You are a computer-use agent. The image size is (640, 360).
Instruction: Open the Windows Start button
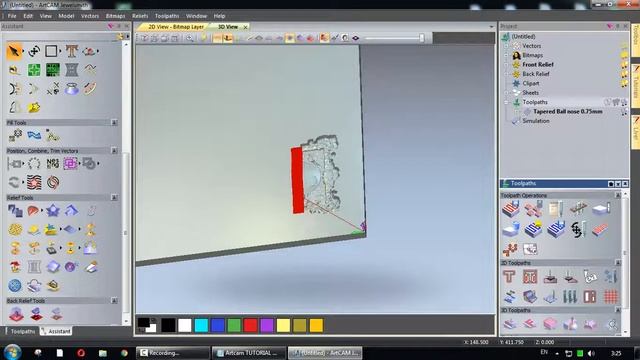tap(13, 353)
